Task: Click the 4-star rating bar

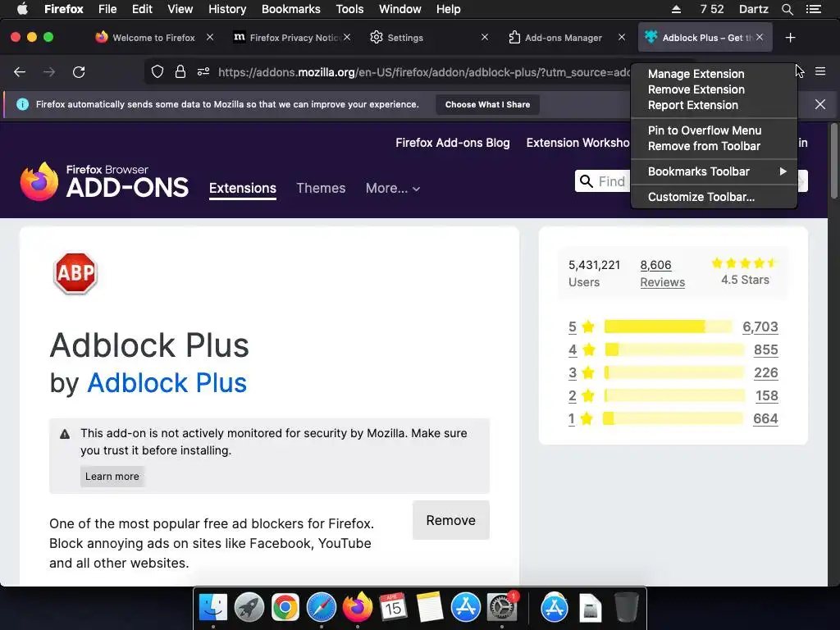Action: coord(674,349)
